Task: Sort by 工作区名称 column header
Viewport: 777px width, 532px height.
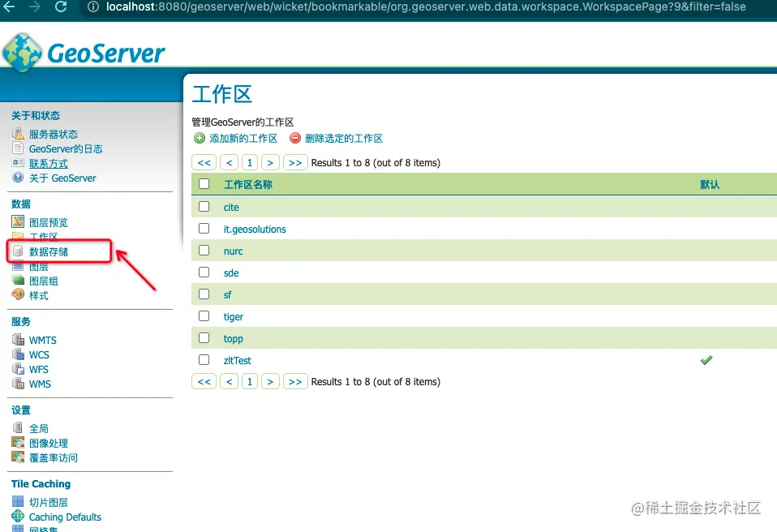Action: pos(248,184)
